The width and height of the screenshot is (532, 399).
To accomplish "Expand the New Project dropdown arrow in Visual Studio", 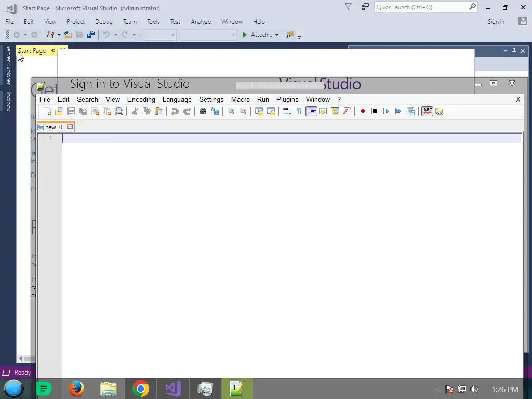I will pyautogui.click(x=59, y=35).
